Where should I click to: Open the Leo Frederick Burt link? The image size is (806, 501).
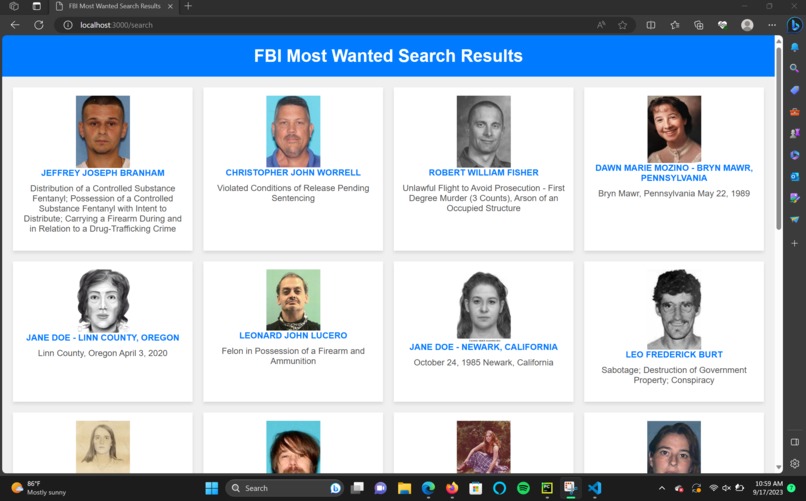coord(674,355)
